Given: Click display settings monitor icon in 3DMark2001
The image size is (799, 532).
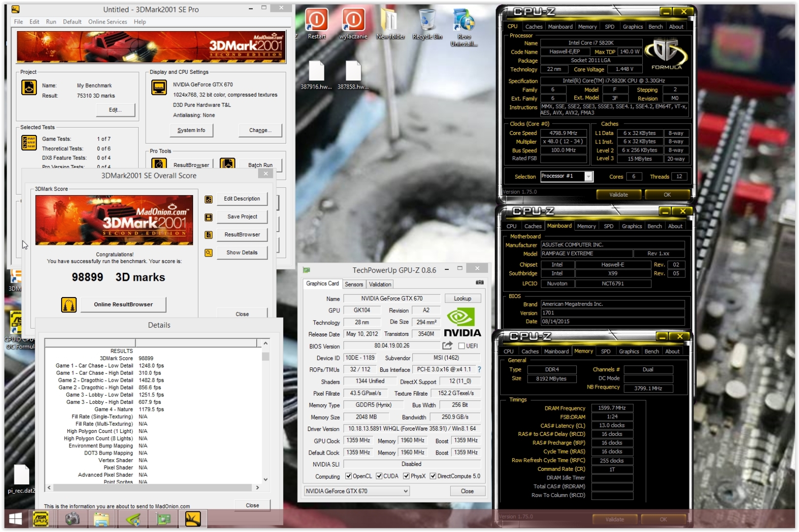Looking at the screenshot, I should [159, 87].
